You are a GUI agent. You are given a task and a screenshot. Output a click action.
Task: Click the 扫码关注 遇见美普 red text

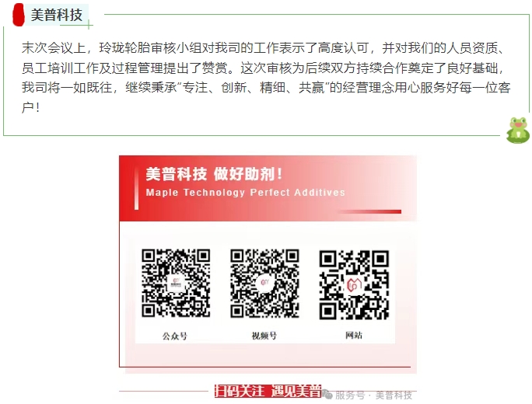[268, 391]
